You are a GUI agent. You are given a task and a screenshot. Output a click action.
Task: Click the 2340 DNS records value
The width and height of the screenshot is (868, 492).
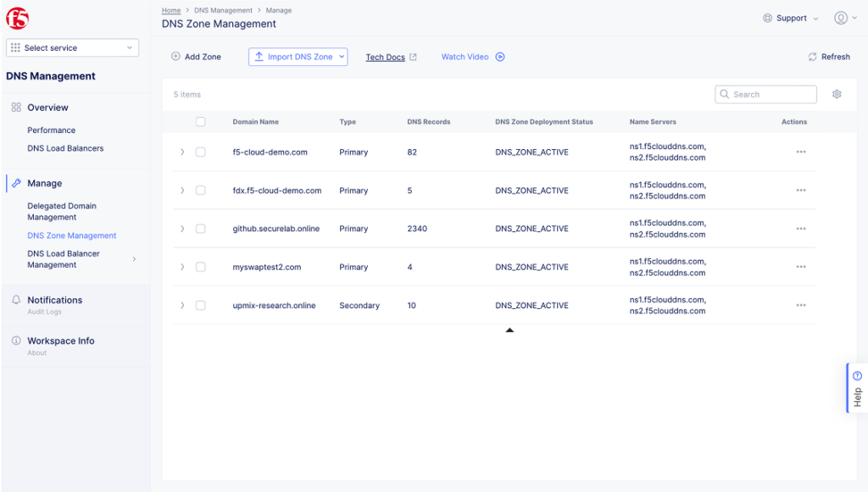click(417, 229)
